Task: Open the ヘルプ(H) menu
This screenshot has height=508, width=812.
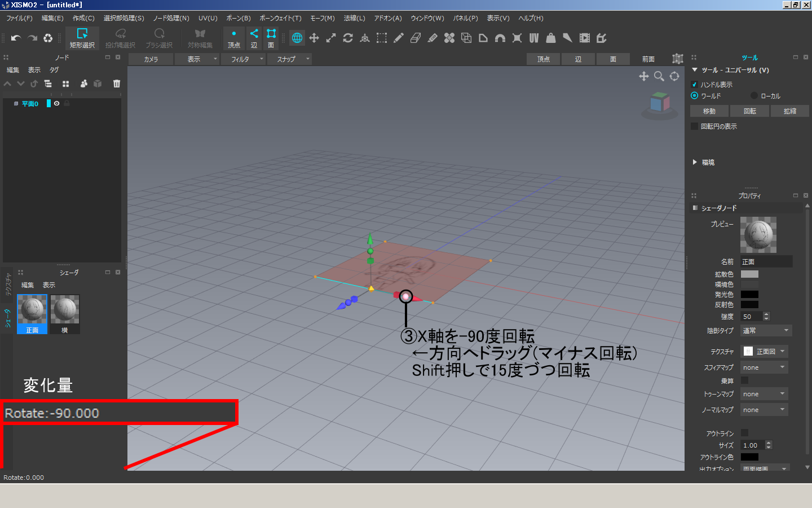Action: 531,18
